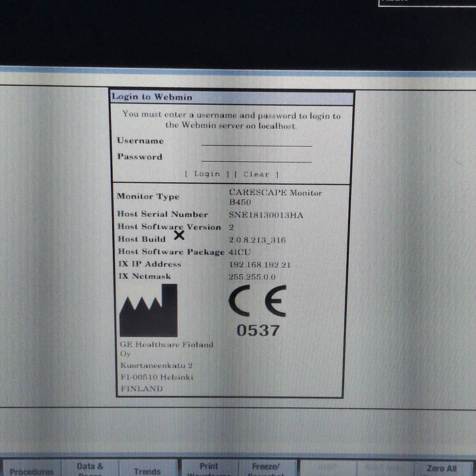Image resolution: width=476 pixels, height=476 pixels.
Task: Select the netmask value 255.255.0.0
Action: [x=252, y=277]
